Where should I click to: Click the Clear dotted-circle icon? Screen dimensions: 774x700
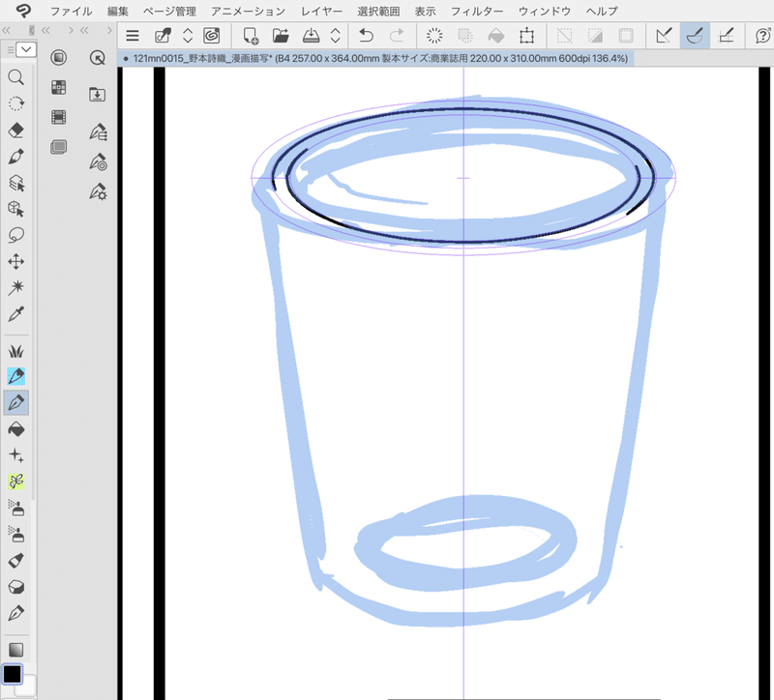tap(434, 36)
